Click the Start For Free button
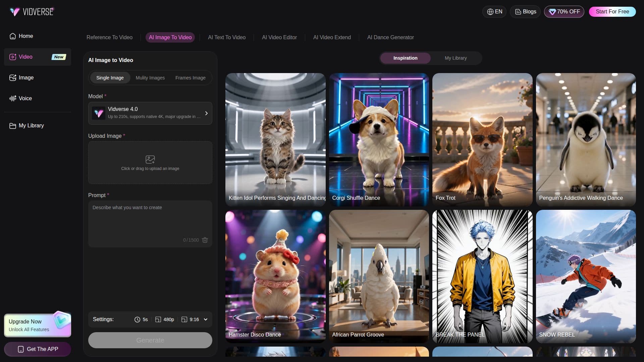644x362 pixels. click(612, 12)
